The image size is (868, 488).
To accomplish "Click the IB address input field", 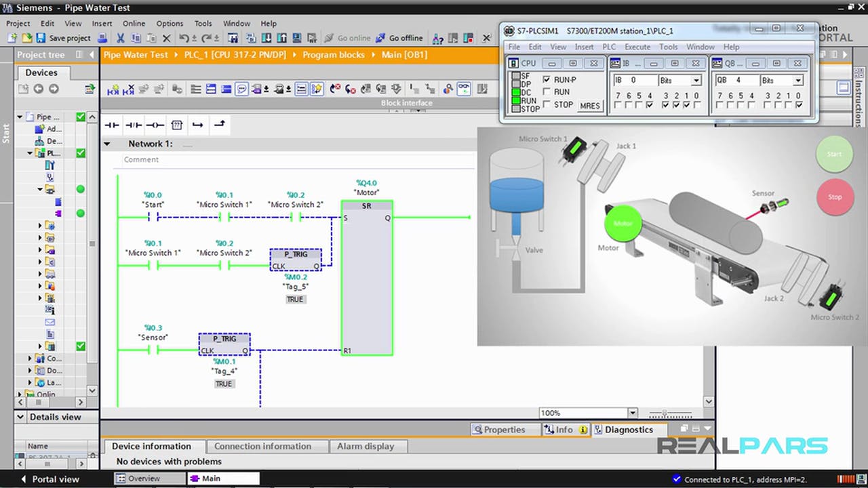I will [x=635, y=80].
